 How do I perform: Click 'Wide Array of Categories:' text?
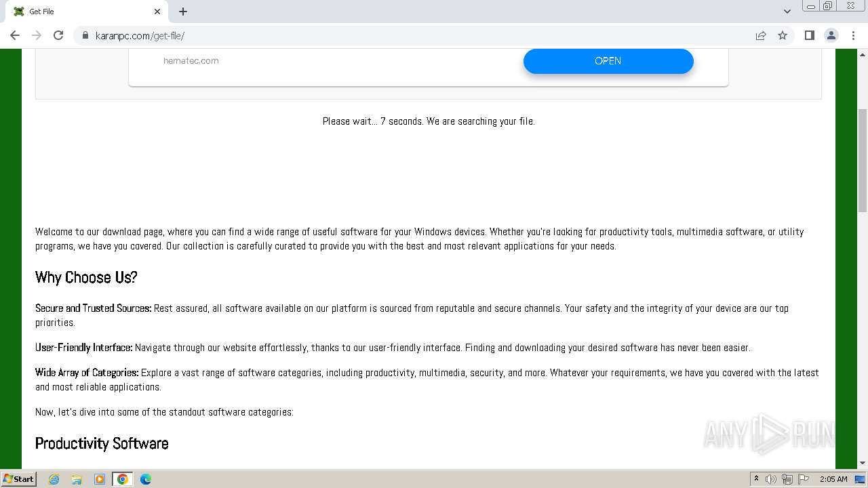pyautogui.click(x=87, y=373)
